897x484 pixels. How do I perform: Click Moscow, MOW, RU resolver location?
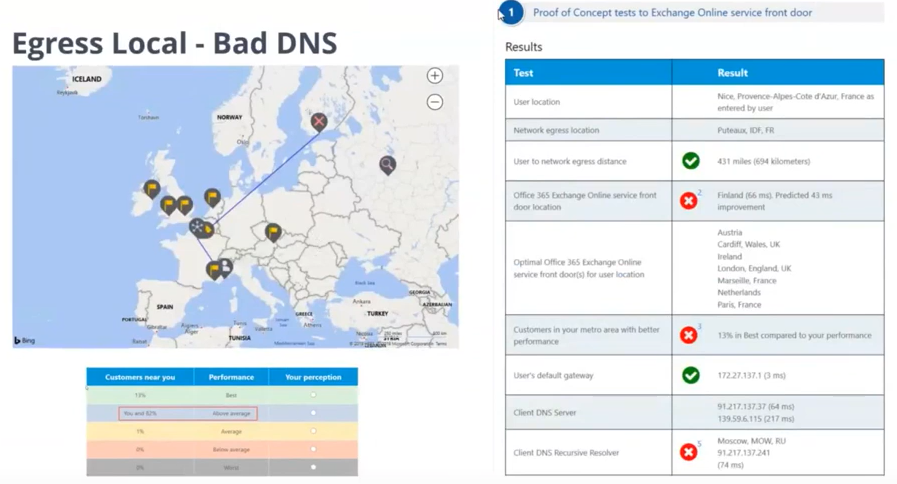[x=751, y=441]
